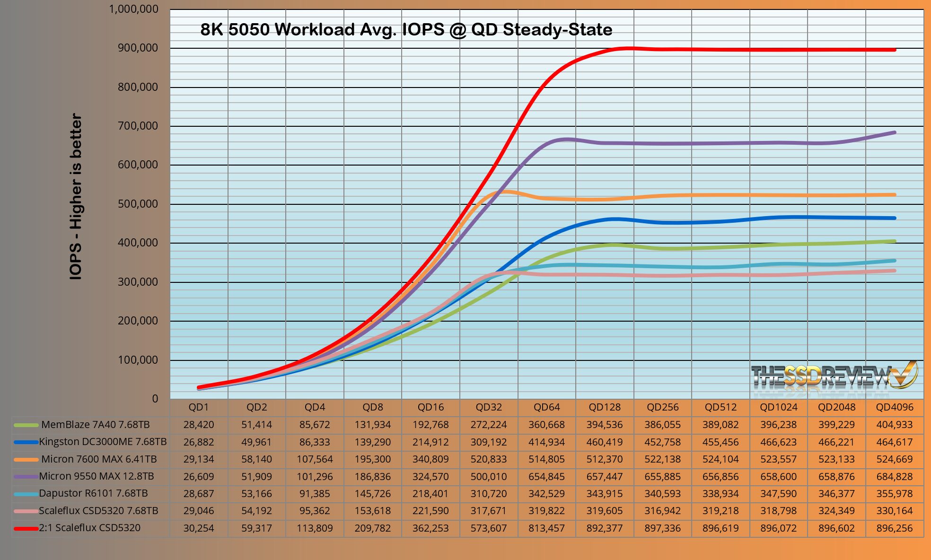
Task: Click the orange Micron 7600 MAX legend marker
Action: pyautogui.click(x=26, y=459)
